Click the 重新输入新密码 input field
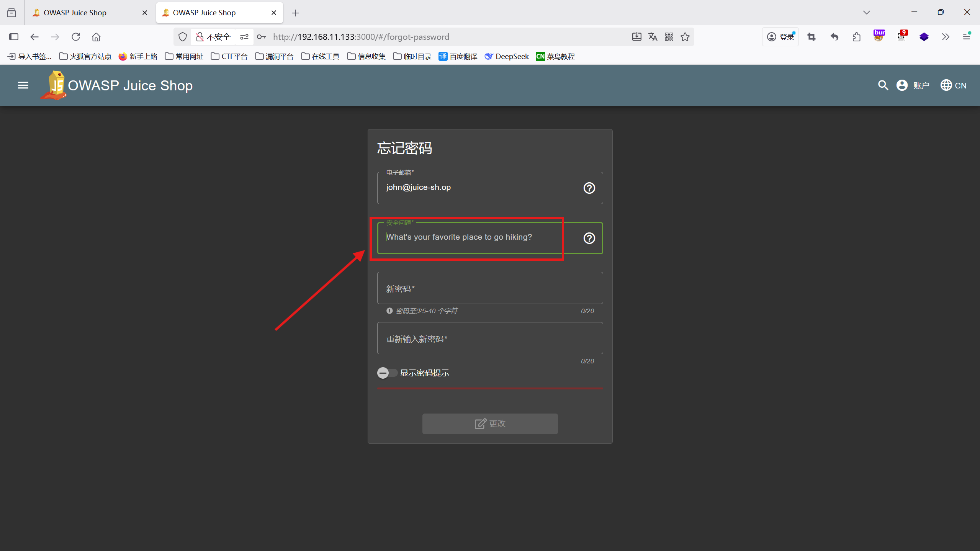980x551 pixels. click(490, 338)
